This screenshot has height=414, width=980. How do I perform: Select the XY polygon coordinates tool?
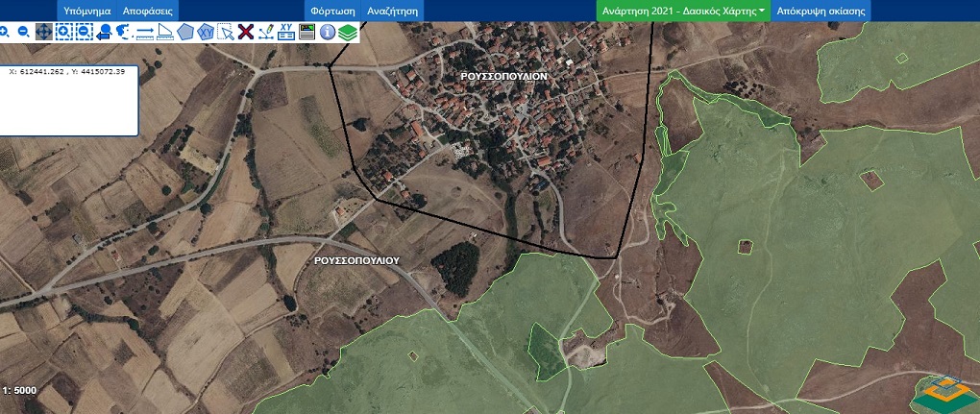click(x=206, y=32)
